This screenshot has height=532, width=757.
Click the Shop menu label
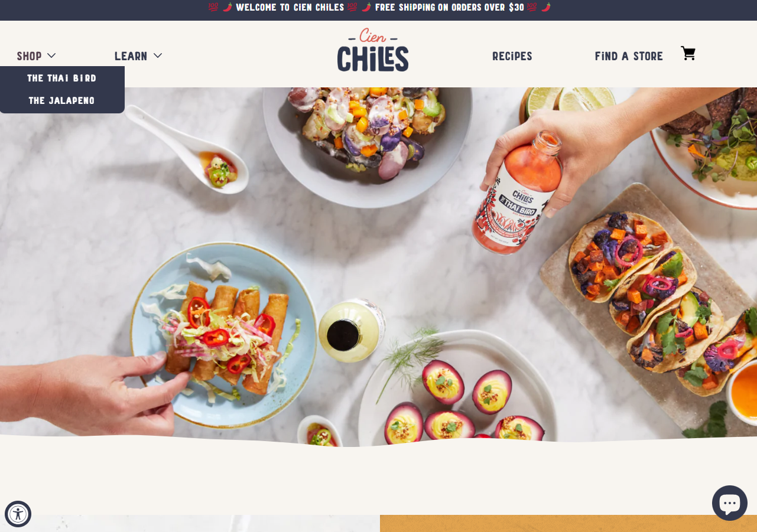29,56
